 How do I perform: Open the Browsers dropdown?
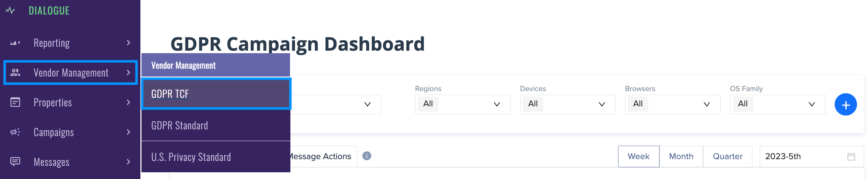pos(672,104)
